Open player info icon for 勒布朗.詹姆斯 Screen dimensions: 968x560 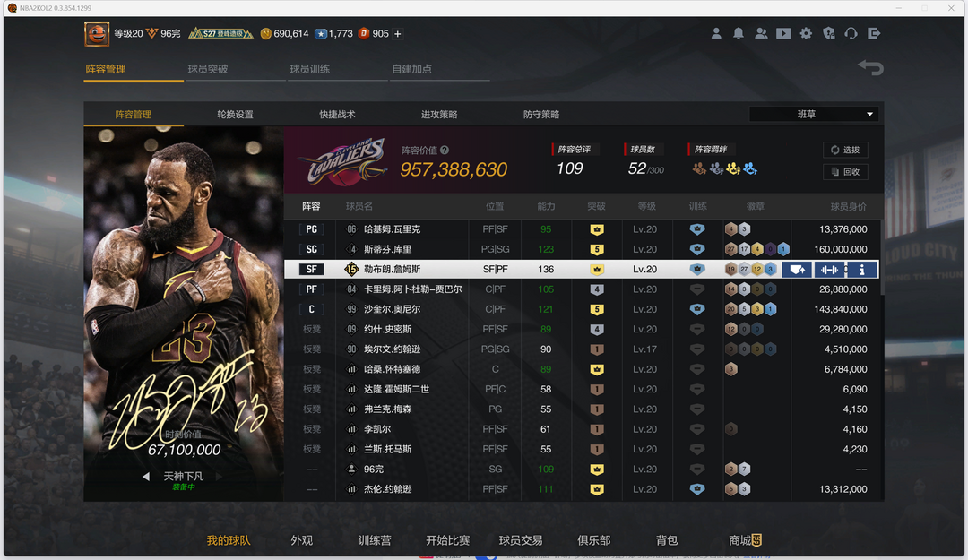click(862, 270)
